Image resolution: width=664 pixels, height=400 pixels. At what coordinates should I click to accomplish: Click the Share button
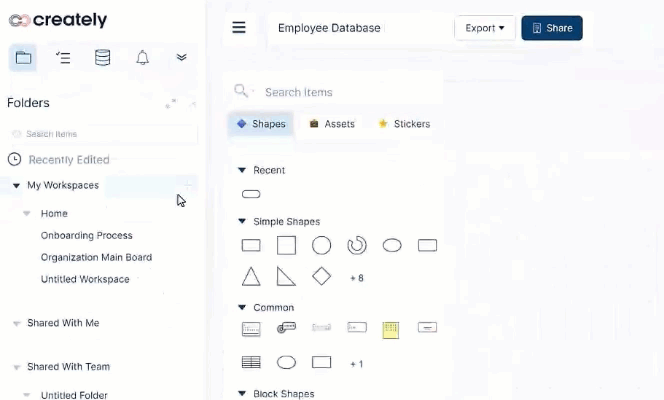551,28
